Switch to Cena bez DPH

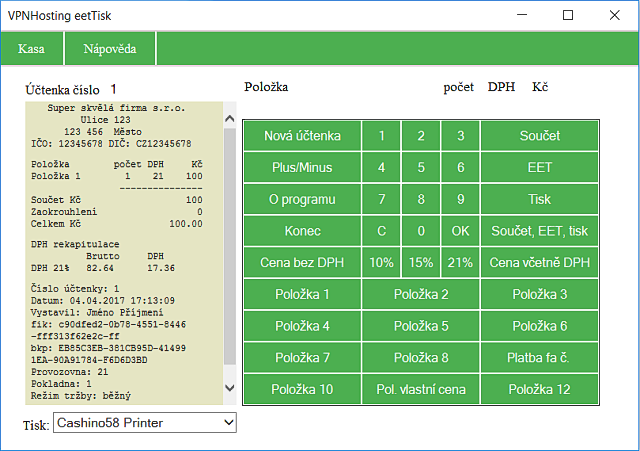pyautogui.click(x=302, y=262)
